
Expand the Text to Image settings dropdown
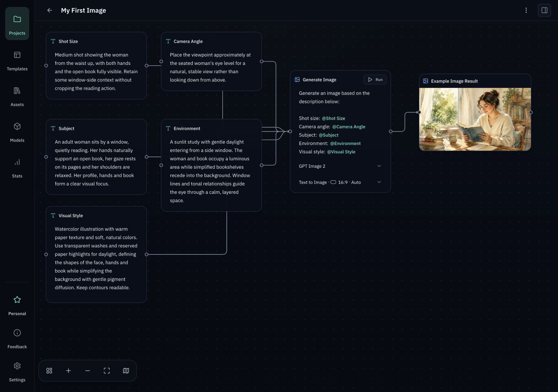coord(340,182)
